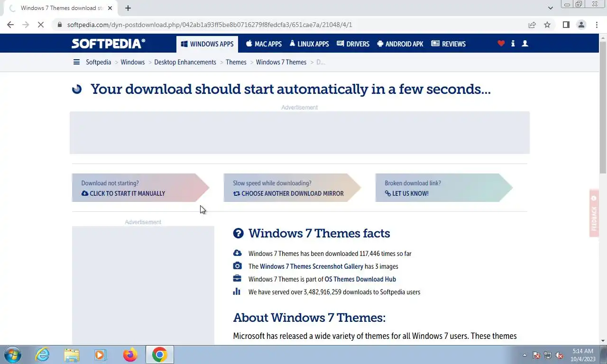Open the Windows Start menu

tap(13, 355)
